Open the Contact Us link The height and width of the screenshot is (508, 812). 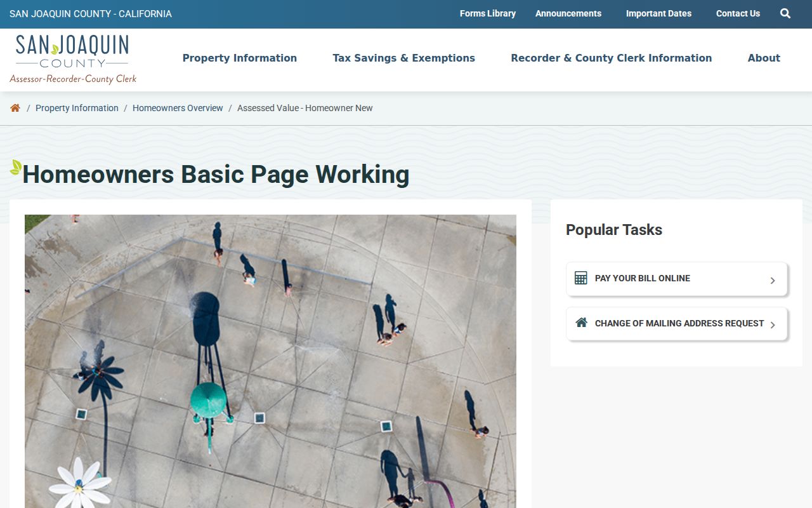pyautogui.click(x=738, y=13)
